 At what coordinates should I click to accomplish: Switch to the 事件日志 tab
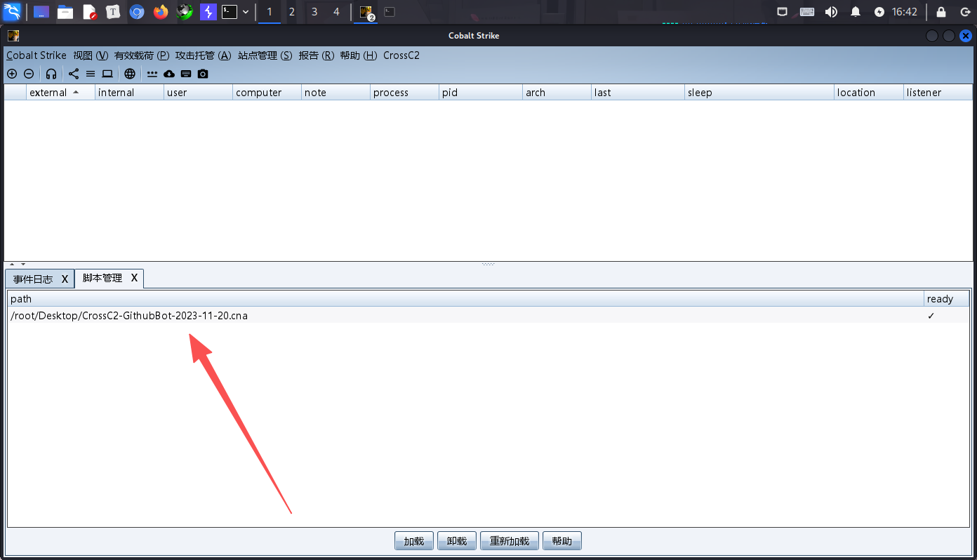(x=33, y=279)
